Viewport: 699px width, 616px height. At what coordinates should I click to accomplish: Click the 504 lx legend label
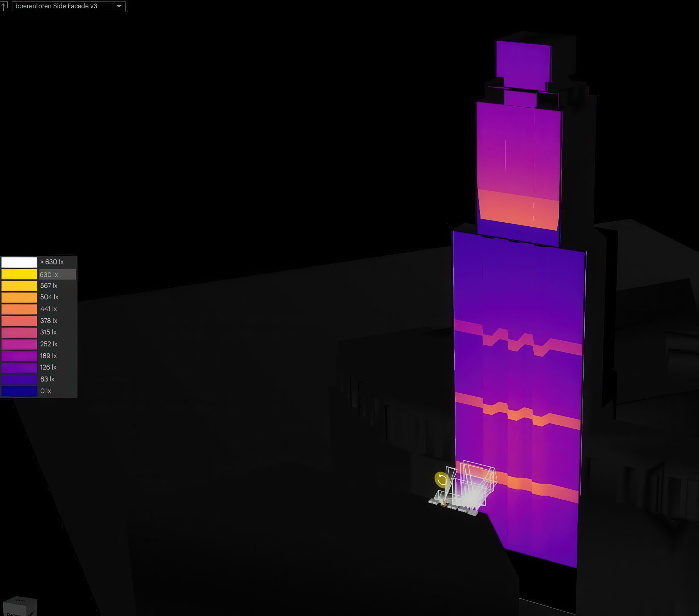click(x=49, y=297)
